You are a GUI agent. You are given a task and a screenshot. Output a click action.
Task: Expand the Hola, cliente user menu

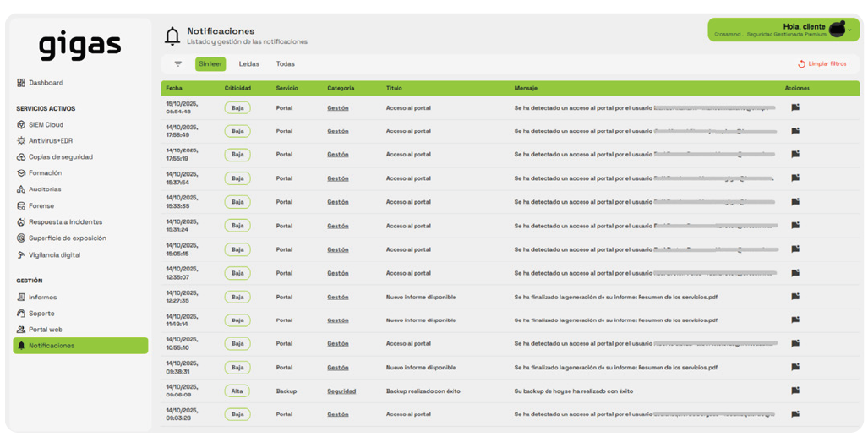tap(849, 30)
